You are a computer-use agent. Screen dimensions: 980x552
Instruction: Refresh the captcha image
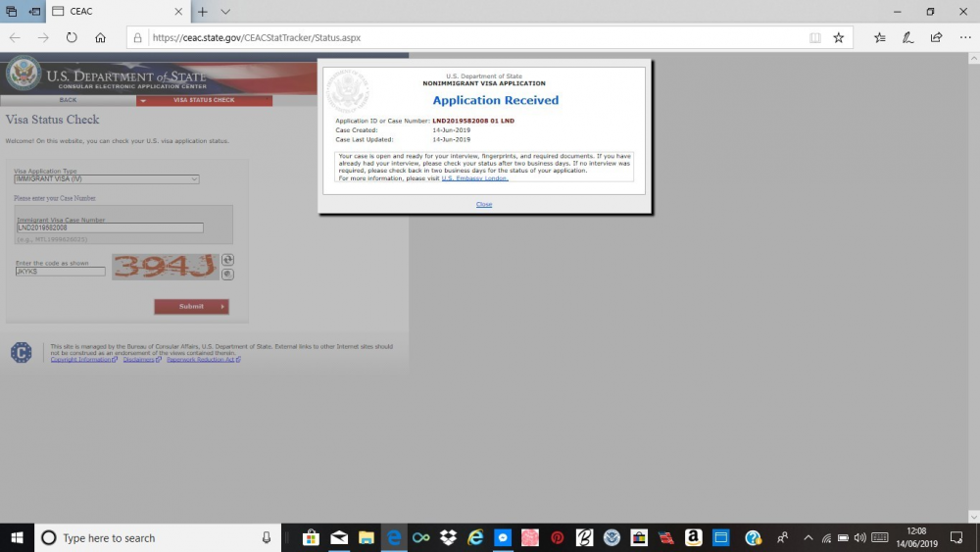point(227,260)
